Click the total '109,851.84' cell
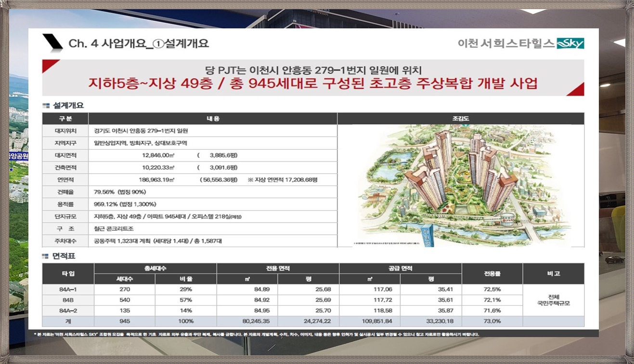This screenshot has width=634, height=364. coord(370,321)
